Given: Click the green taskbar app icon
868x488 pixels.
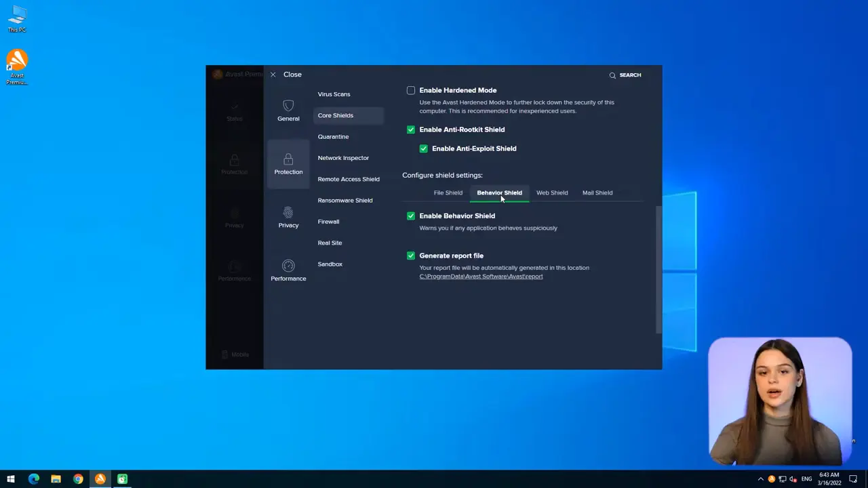Looking at the screenshot, I should pos(122,479).
